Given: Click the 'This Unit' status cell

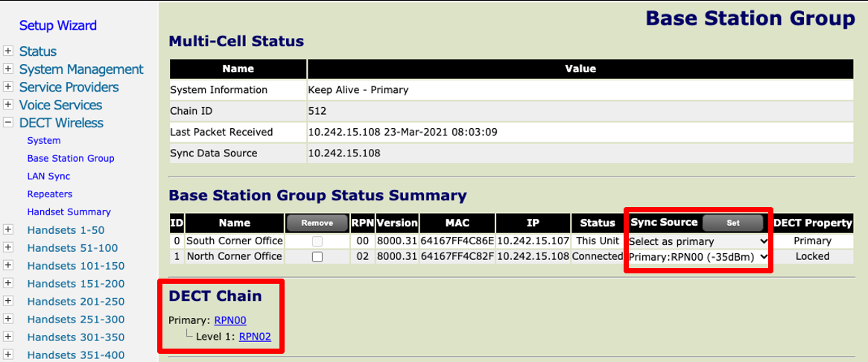Looking at the screenshot, I should coord(598,241).
